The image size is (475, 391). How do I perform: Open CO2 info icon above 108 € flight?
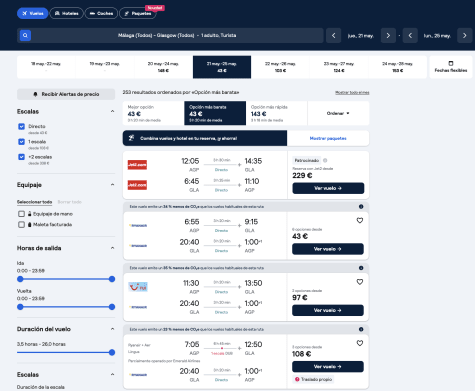(x=361, y=329)
